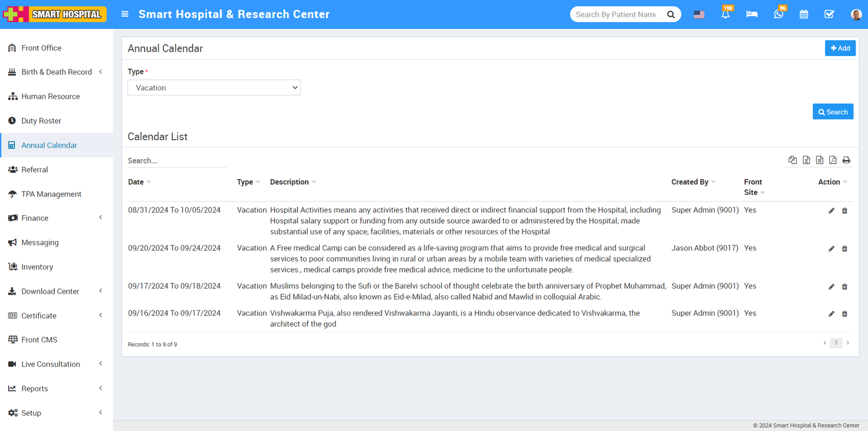Click the blue Search button

point(833,112)
